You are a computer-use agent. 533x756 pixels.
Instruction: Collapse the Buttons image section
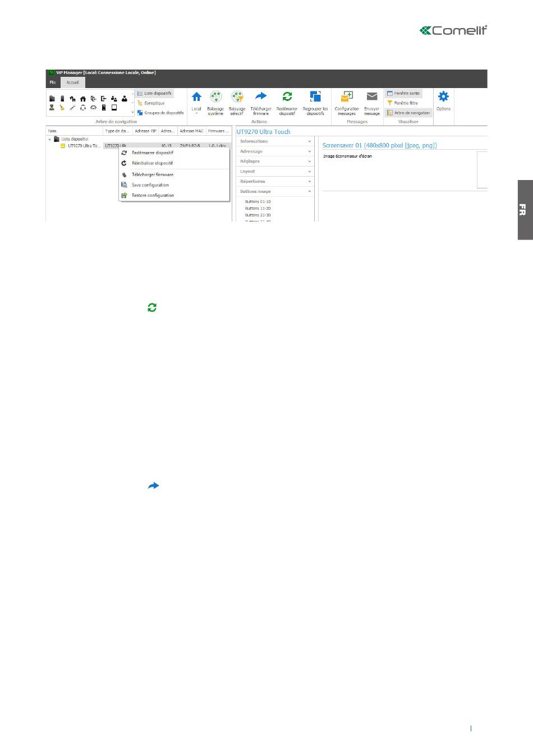coord(275,192)
